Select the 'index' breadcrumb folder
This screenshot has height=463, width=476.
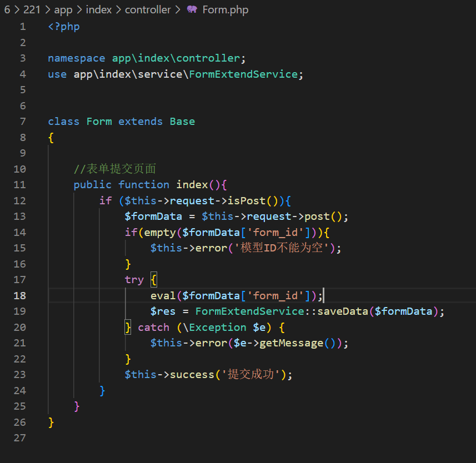click(x=99, y=9)
